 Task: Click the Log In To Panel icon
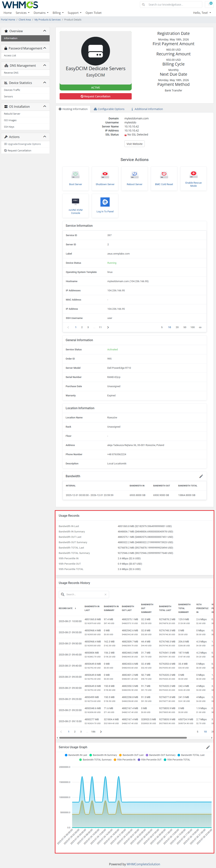point(105,202)
